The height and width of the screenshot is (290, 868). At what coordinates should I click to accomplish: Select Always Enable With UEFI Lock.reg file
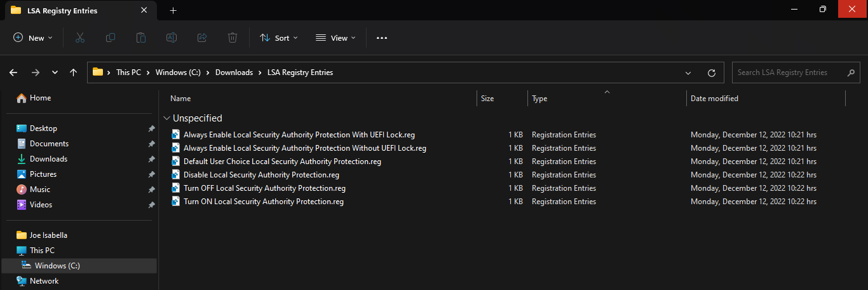[299, 135]
